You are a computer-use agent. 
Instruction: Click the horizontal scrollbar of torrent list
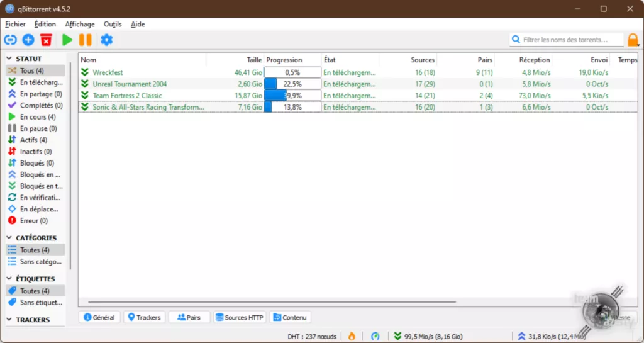272,302
